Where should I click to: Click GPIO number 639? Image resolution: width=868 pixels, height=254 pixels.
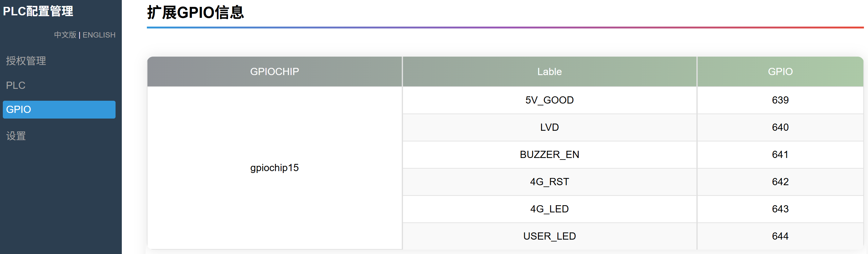pyautogui.click(x=780, y=100)
